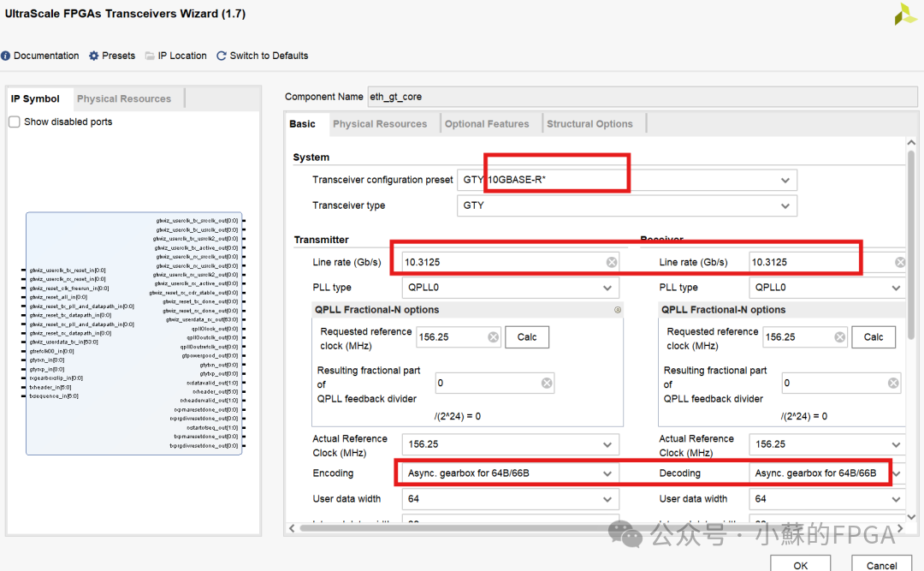Open Receiver Actual Reference Clock dropdown

(896, 445)
